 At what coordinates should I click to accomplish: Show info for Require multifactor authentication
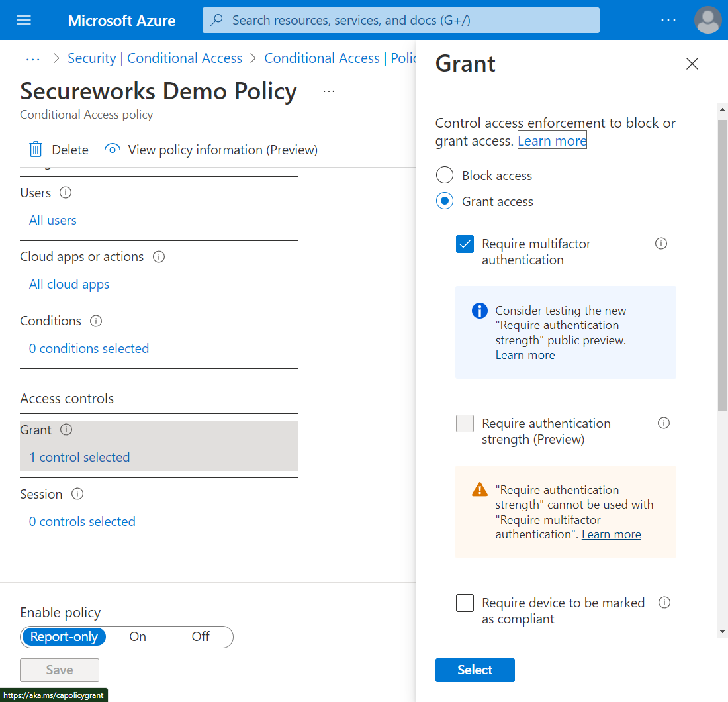coord(661,244)
